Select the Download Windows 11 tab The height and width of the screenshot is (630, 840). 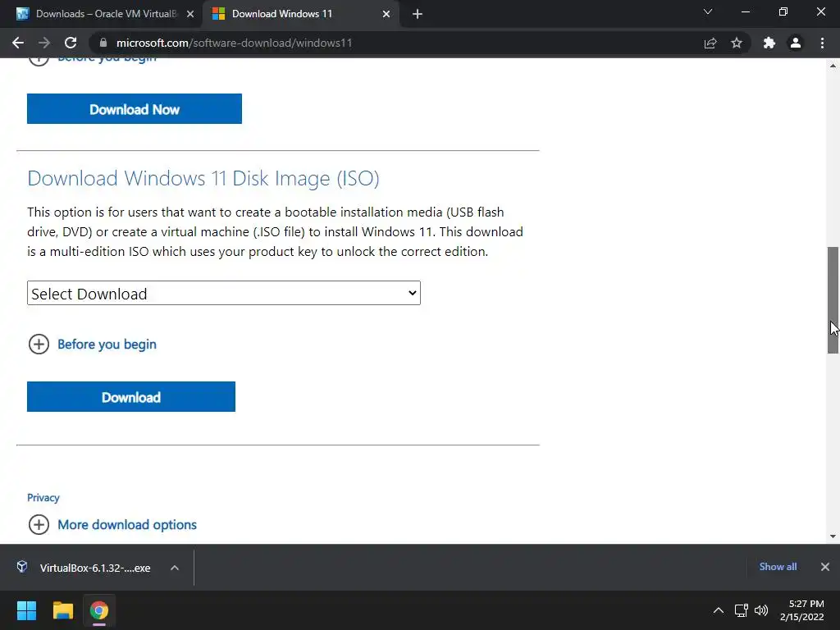pyautogui.click(x=300, y=14)
